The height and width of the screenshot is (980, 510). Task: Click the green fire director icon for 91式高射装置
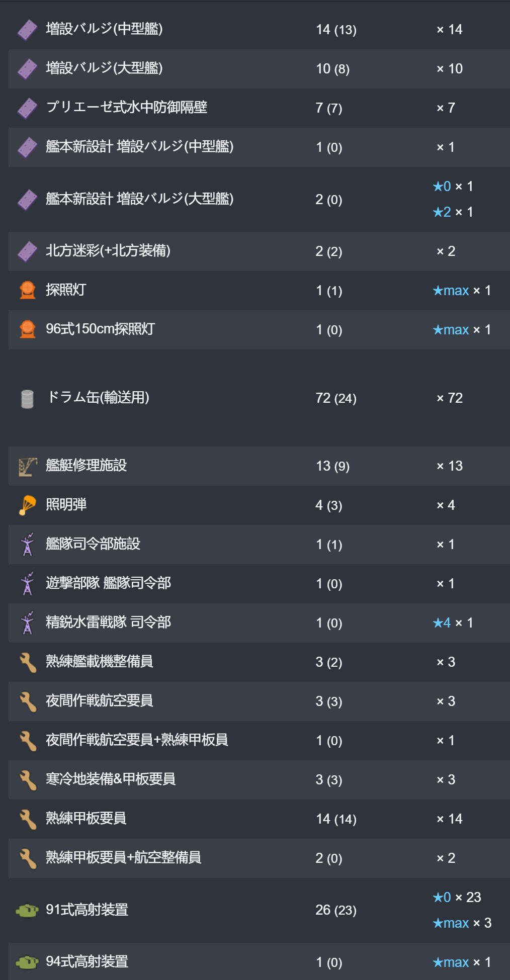(x=27, y=910)
